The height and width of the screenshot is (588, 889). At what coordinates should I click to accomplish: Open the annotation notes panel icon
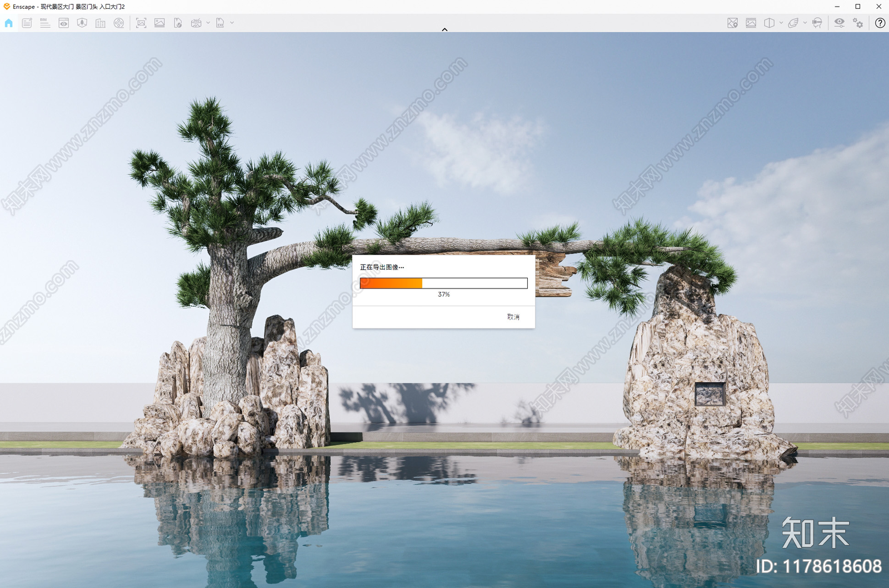click(x=27, y=23)
